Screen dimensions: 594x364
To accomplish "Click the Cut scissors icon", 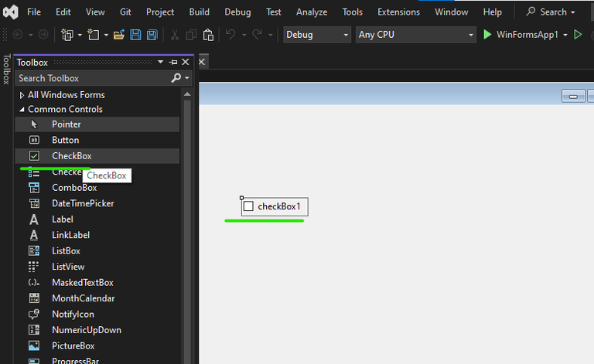I will (174, 35).
